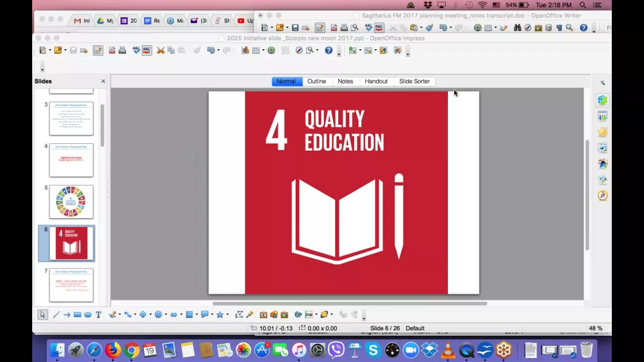Choose the Rectangle drawing tool
The image size is (644, 362).
(x=77, y=315)
